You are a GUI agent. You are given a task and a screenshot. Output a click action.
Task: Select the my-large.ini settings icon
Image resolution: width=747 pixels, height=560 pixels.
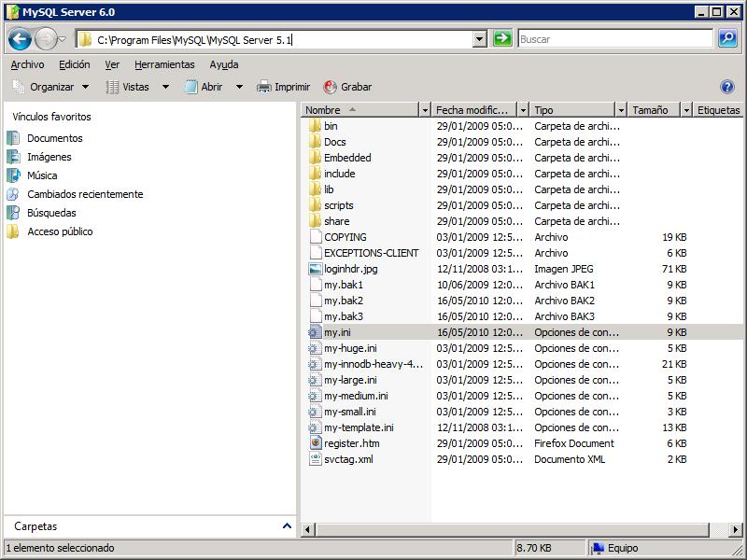pos(316,380)
